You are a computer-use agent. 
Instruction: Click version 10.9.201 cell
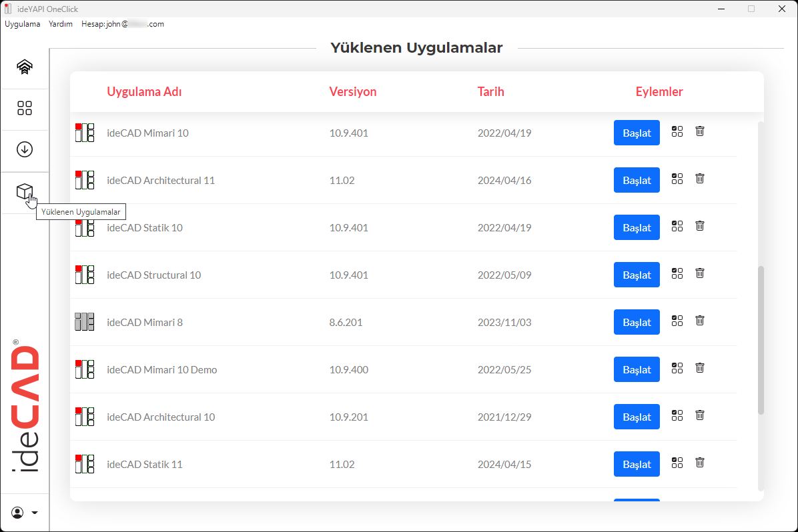point(348,417)
